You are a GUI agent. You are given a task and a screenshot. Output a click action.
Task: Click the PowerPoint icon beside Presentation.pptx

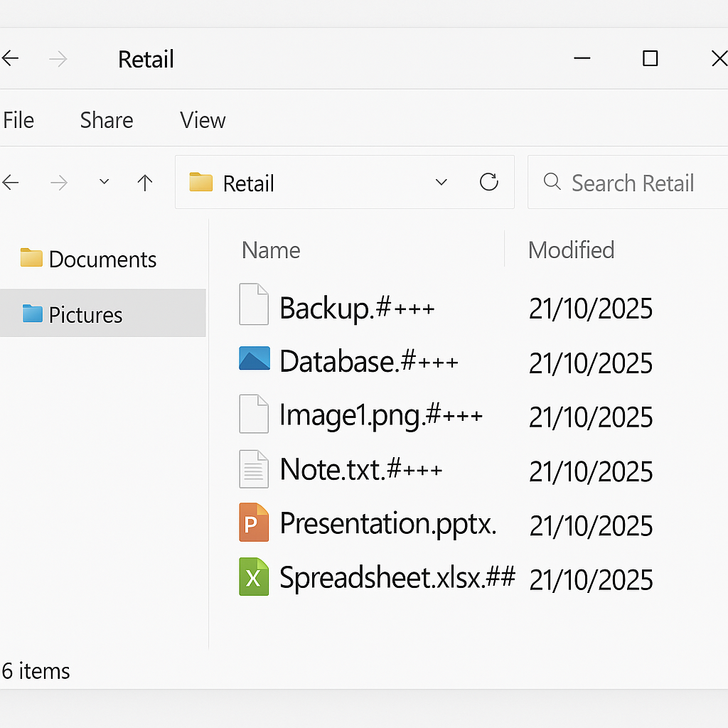point(254,523)
